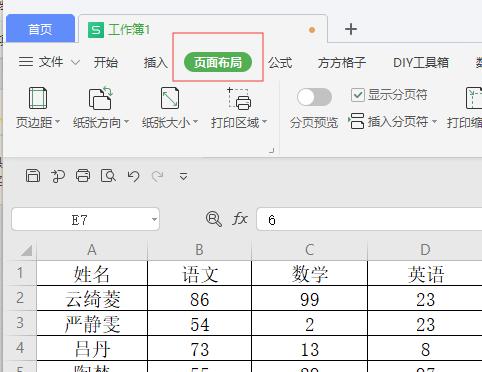This screenshot has height=372, width=482.
Task: Click the cell containing 数学
Action: [309, 273]
